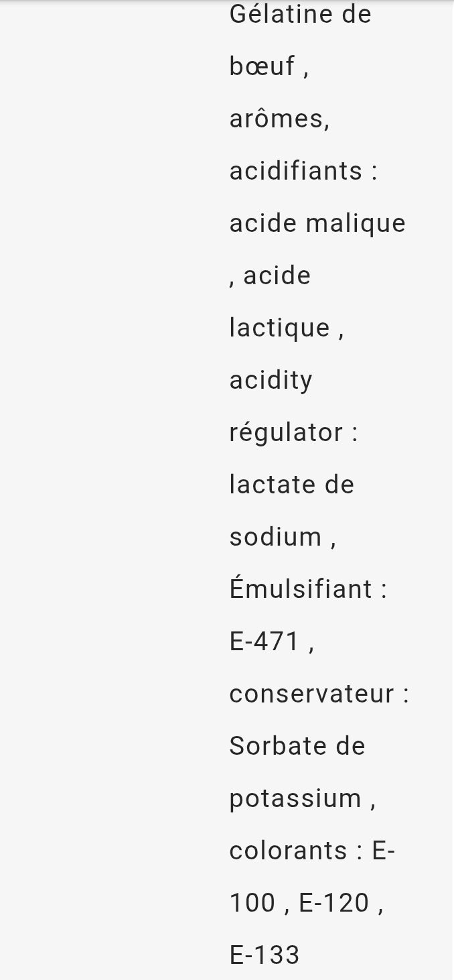This screenshot has width=454, height=980.
Task: Click the code 'E-120'
Action: click(x=334, y=903)
